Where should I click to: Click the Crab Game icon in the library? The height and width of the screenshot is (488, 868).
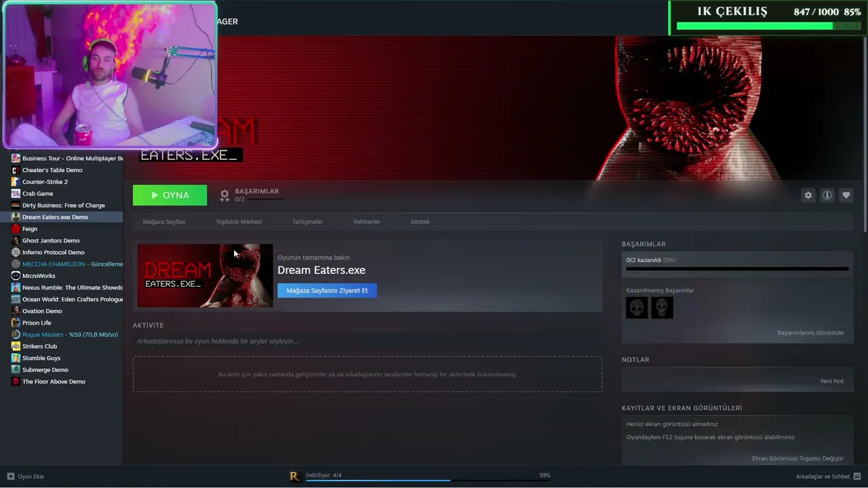(16, 194)
